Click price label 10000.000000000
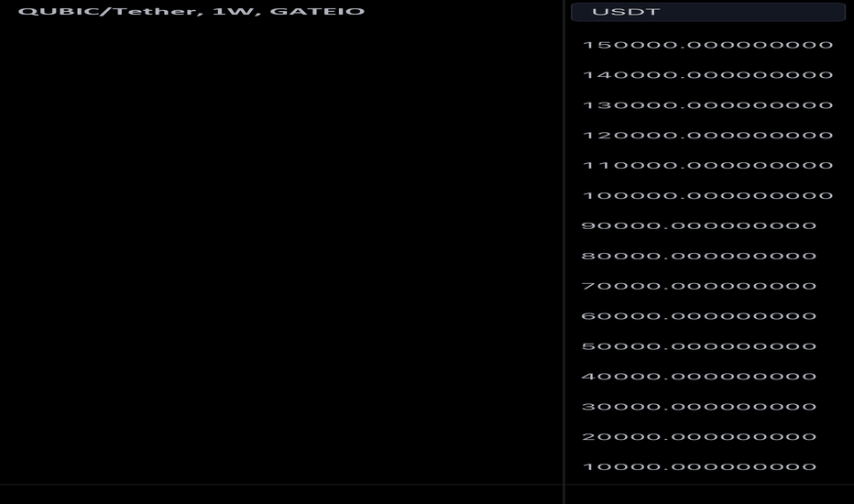 [699, 467]
